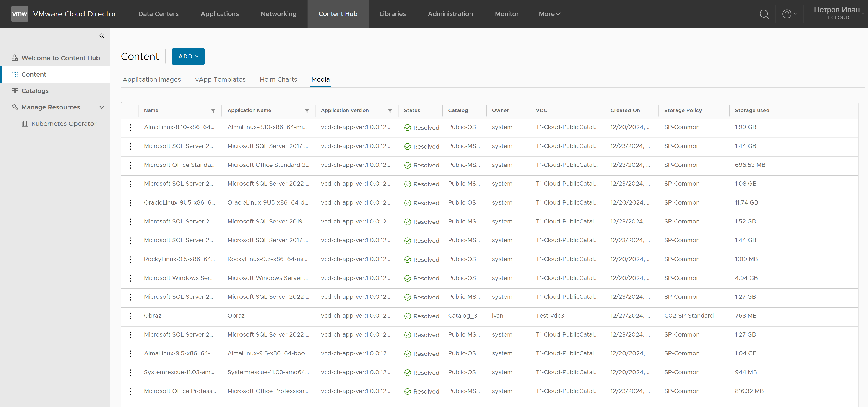Open actions menu for AlmaLinux-8.10 row
868x407 pixels.
tap(130, 127)
